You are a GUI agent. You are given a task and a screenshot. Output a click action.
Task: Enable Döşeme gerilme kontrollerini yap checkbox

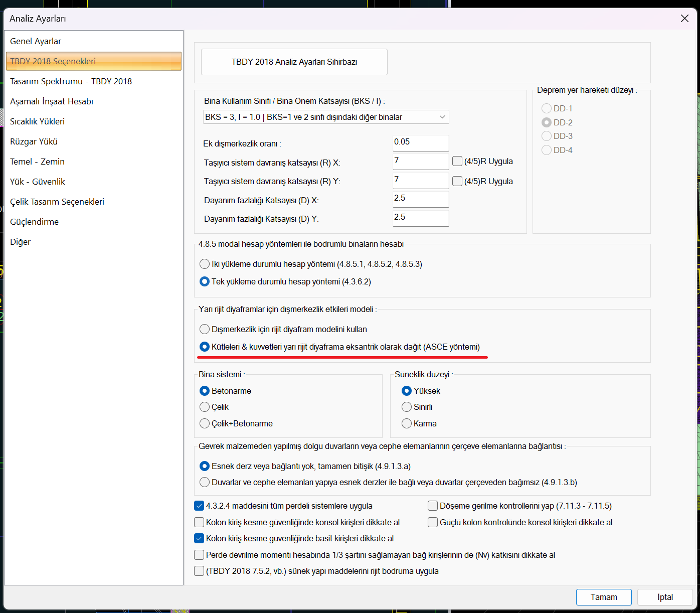[x=433, y=506]
